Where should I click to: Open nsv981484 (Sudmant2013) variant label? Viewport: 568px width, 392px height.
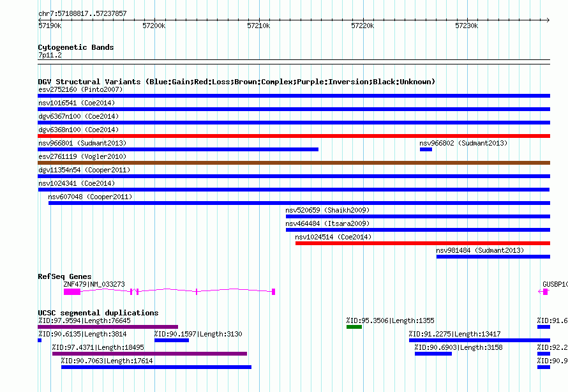480,250
